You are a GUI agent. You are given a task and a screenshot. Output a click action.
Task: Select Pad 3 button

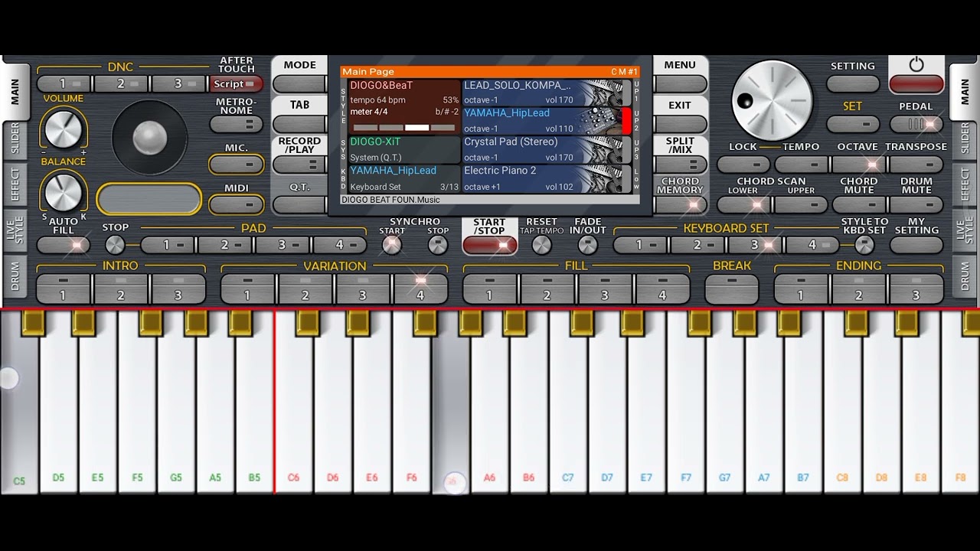point(283,245)
